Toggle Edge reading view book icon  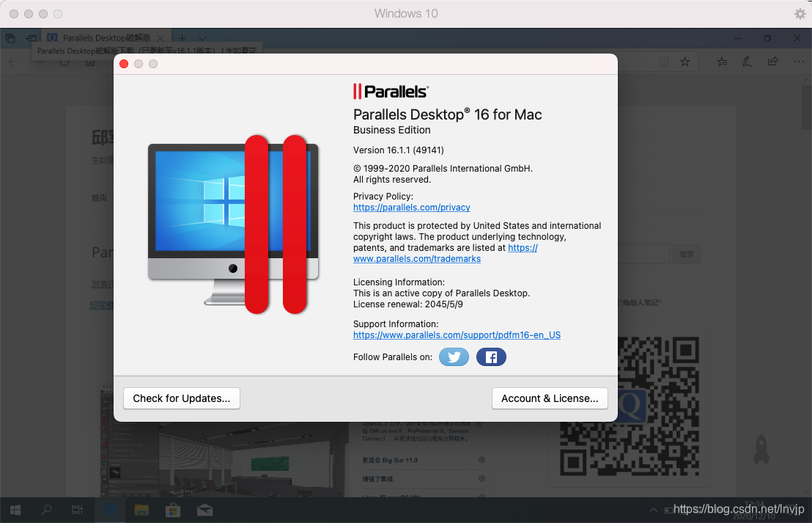[x=664, y=62]
